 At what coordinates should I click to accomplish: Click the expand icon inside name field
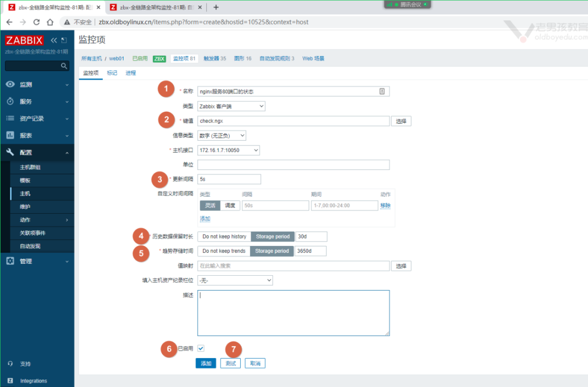click(x=382, y=92)
